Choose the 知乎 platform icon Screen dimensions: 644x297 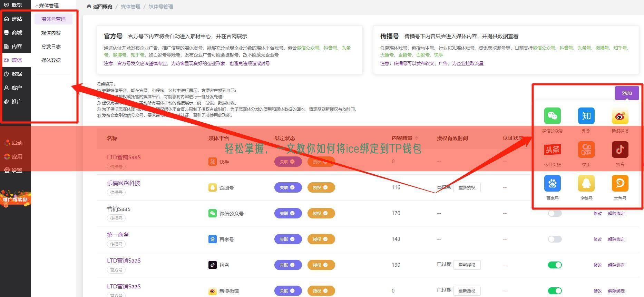(x=586, y=116)
